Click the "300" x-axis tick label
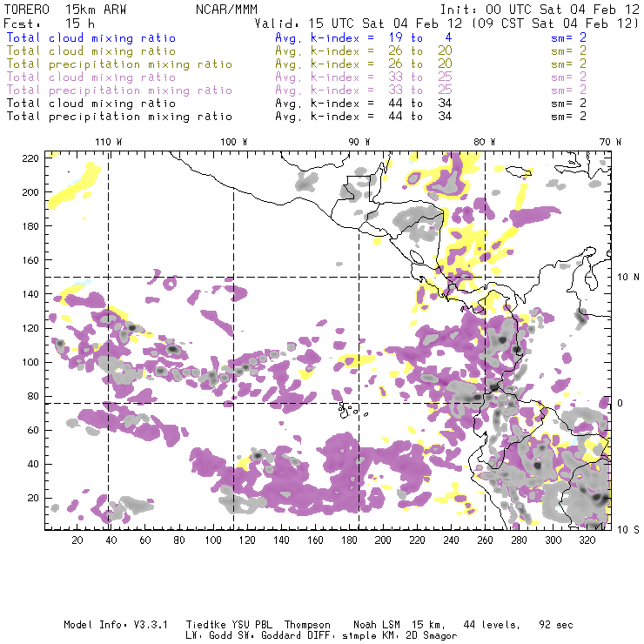The height and width of the screenshot is (644, 644). (553, 540)
